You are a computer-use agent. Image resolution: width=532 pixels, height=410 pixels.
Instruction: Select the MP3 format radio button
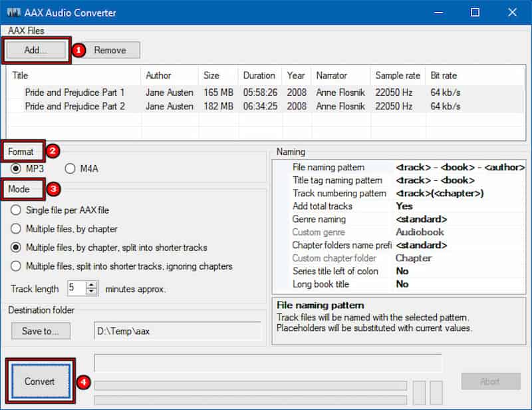pos(15,168)
